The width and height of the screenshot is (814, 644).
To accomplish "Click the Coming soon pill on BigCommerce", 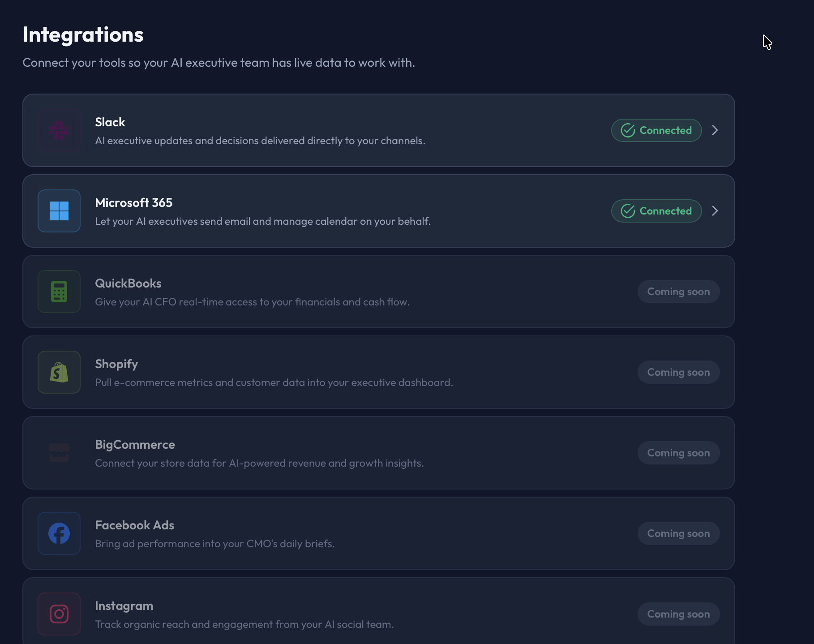I will point(678,453).
